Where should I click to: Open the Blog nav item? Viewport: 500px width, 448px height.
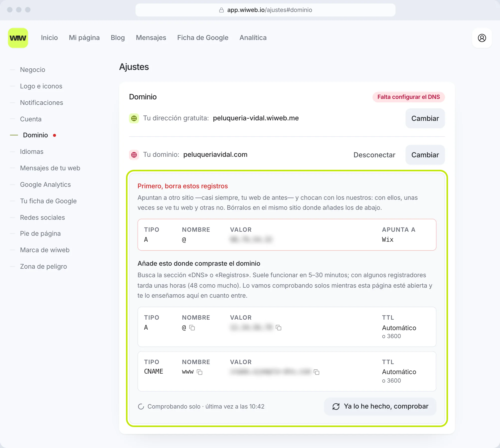(118, 38)
